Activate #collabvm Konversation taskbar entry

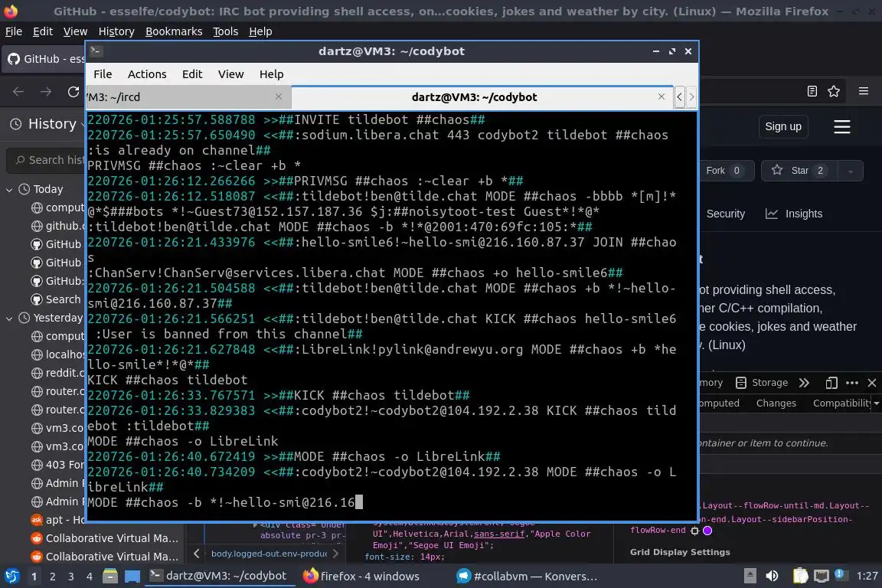coord(527,577)
